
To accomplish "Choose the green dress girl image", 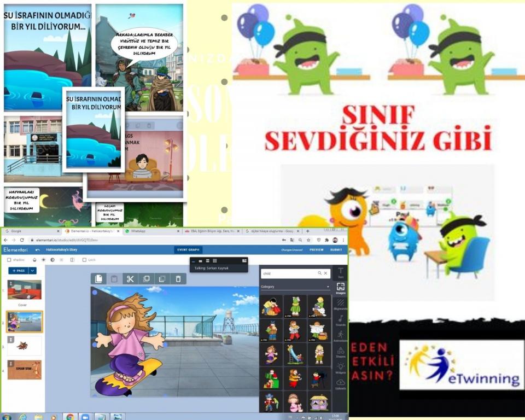I will click(x=295, y=306).
